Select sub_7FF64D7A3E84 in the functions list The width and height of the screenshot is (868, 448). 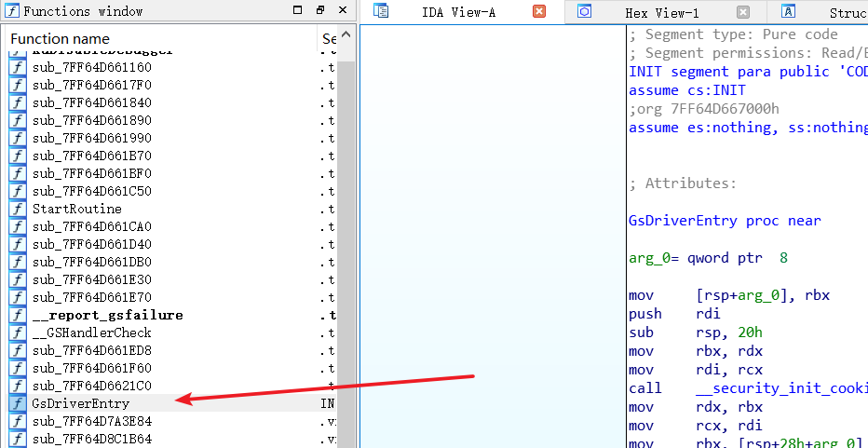[91, 421]
